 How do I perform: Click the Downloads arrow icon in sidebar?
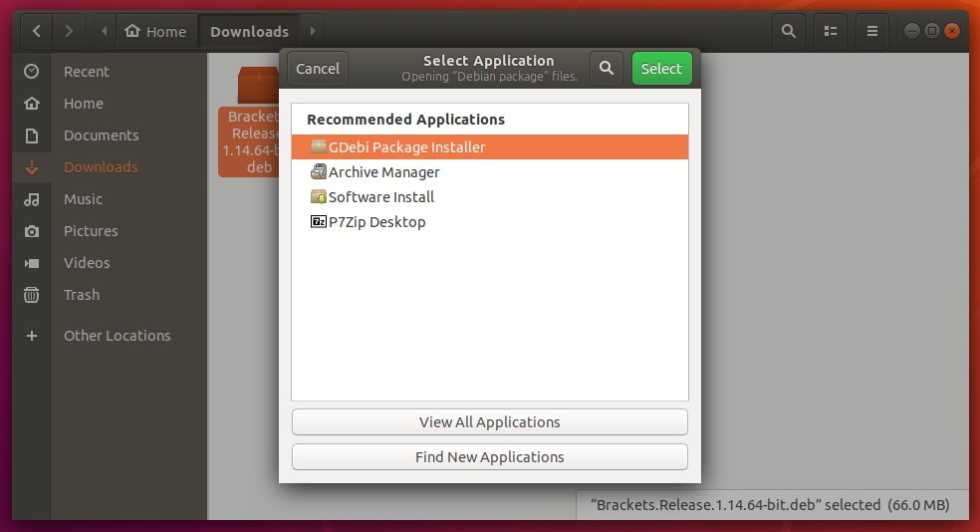point(31,167)
